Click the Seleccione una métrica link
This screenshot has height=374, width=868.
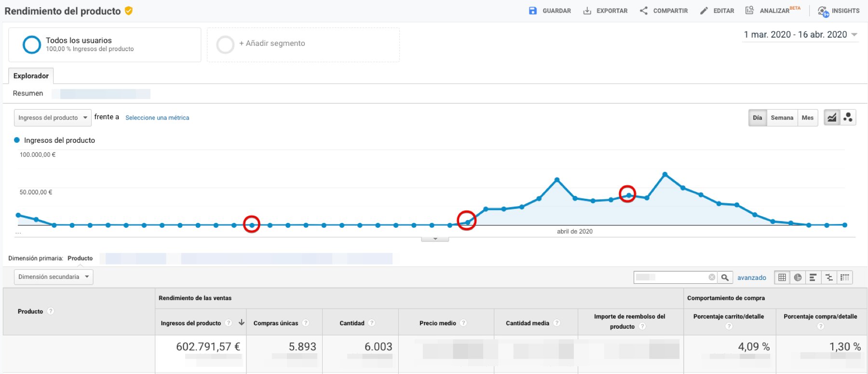click(x=157, y=118)
